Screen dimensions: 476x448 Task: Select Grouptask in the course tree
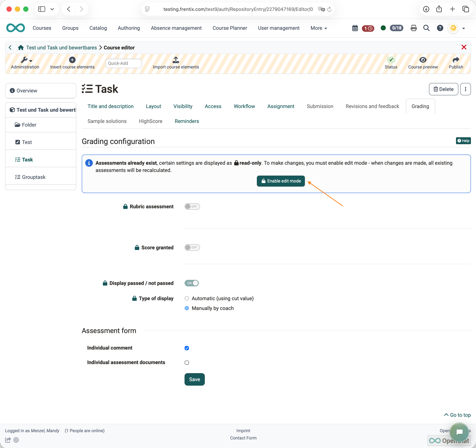34,177
